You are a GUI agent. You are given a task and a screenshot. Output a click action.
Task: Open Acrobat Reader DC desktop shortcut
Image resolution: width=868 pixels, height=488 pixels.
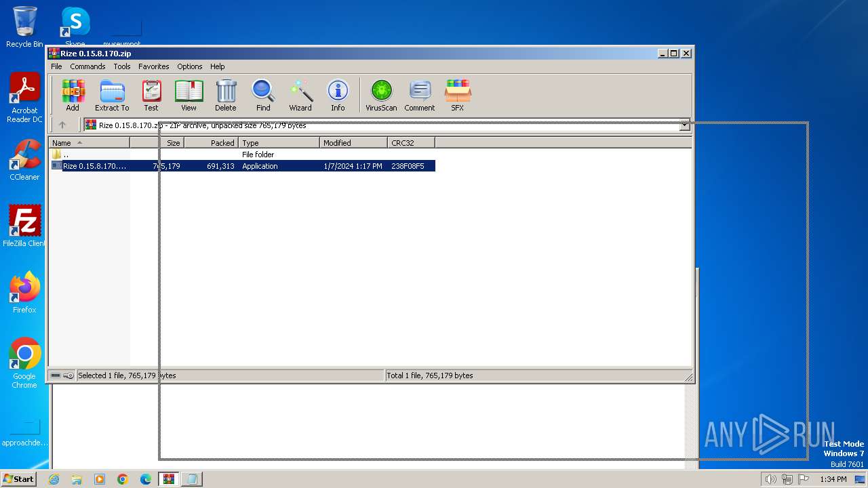[x=24, y=98]
